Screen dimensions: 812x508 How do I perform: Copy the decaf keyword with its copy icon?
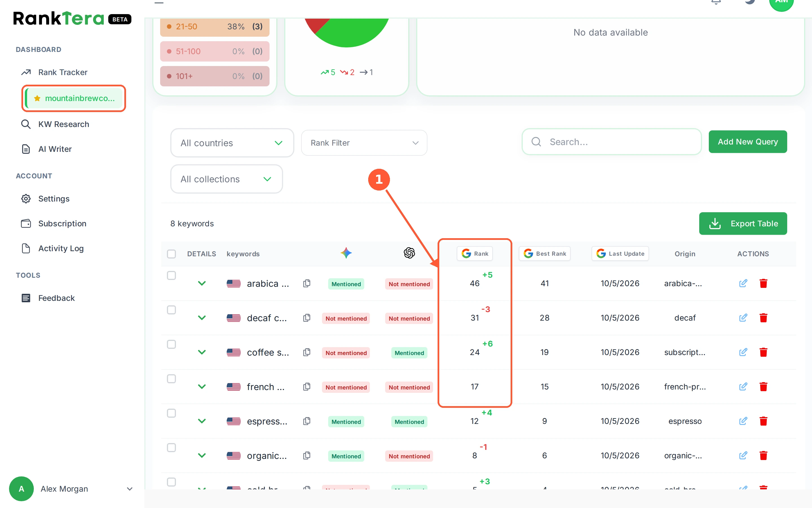(x=306, y=317)
